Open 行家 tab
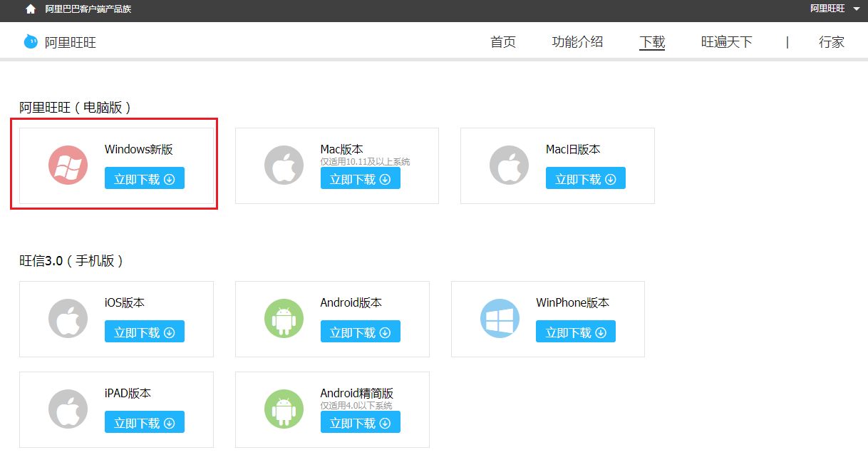 [x=832, y=42]
